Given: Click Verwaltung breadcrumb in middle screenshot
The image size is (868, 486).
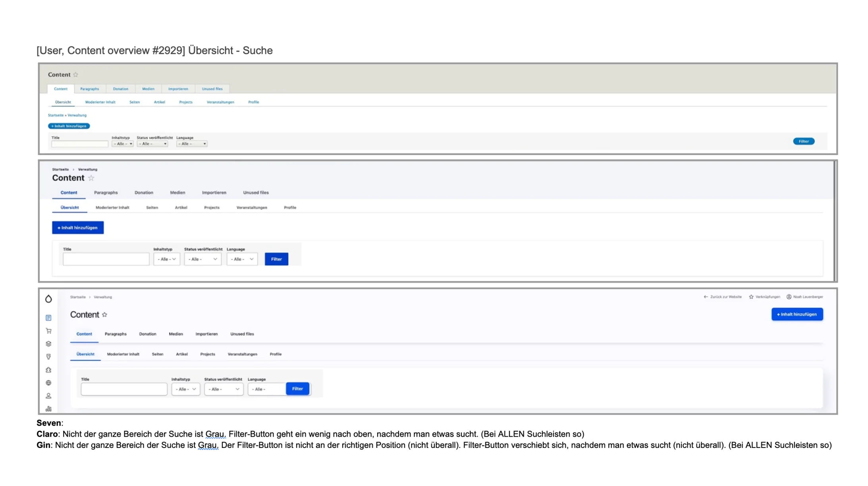Looking at the screenshot, I should 87,169.
